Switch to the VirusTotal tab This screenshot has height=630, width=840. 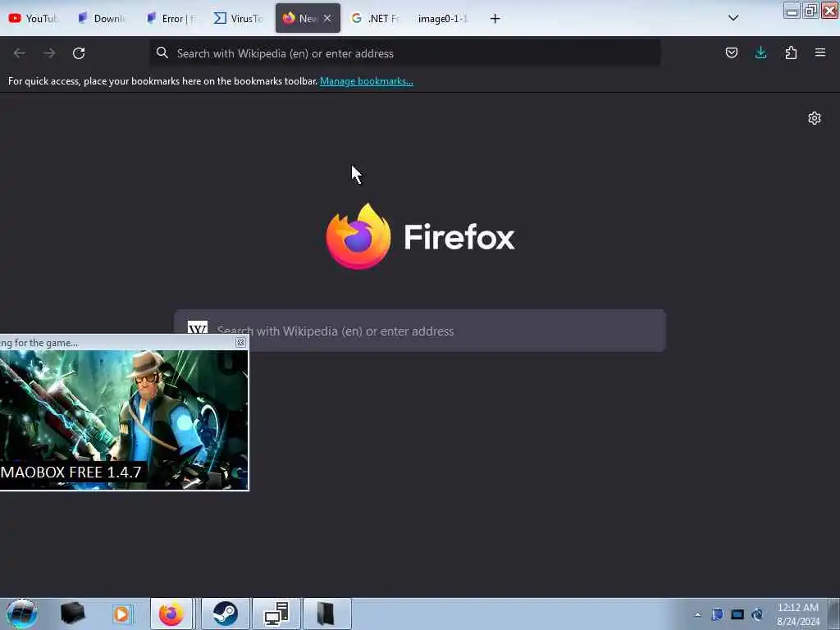[239, 18]
